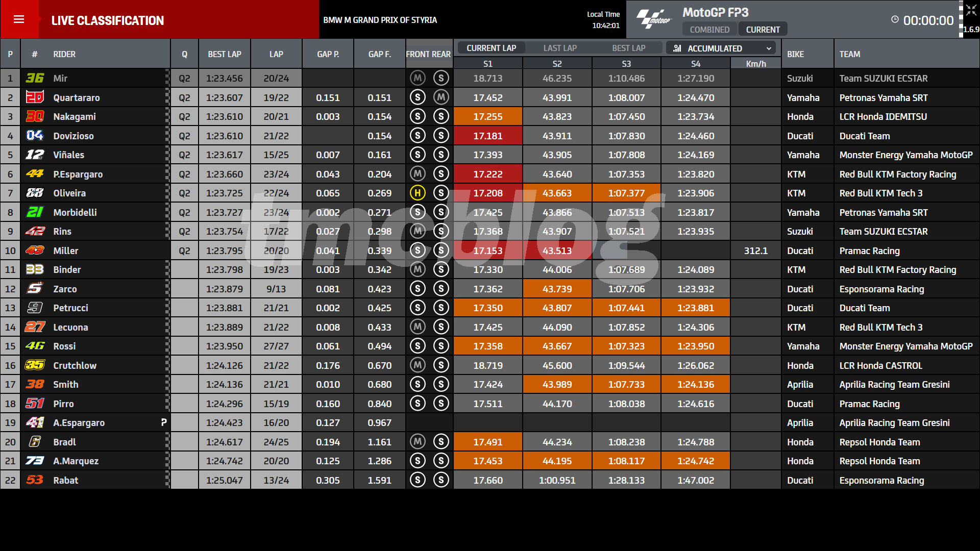The image size is (980, 551).
Task: Sort by GAP F. column header
Action: (x=380, y=54)
